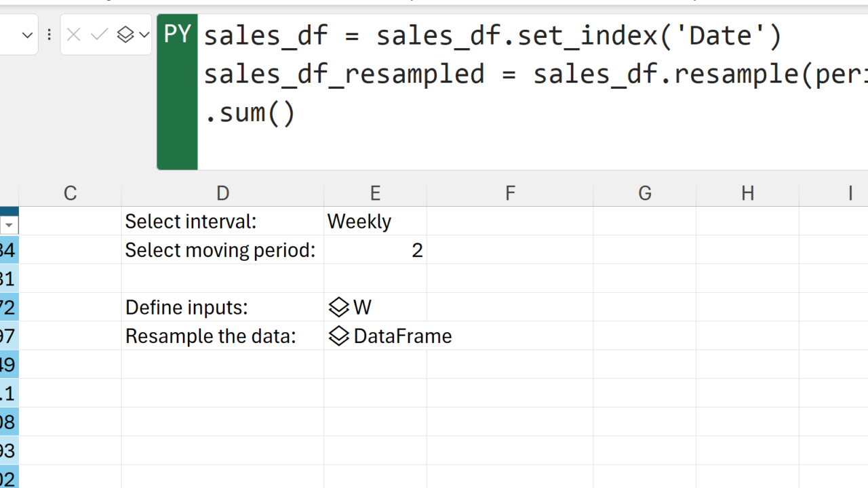
Task: Select the moving period value 2 cell
Action: tap(375, 251)
